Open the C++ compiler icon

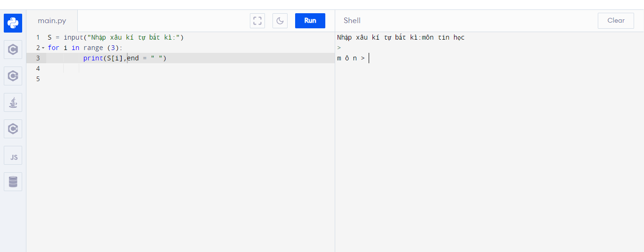[x=13, y=76]
